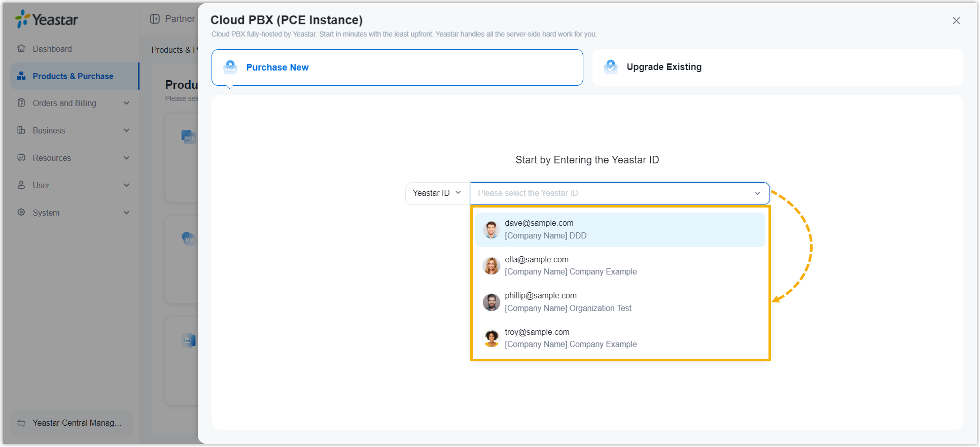Image resolution: width=980 pixels, height=447 pixels.
Task: Click the Dashboard home icon
Action: (x=21, y=49)
